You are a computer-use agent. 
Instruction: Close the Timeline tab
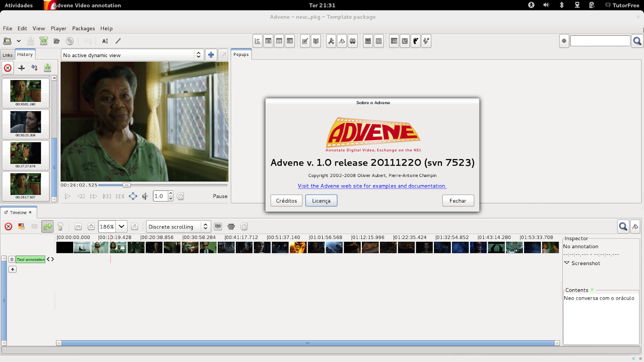point(30,212)
